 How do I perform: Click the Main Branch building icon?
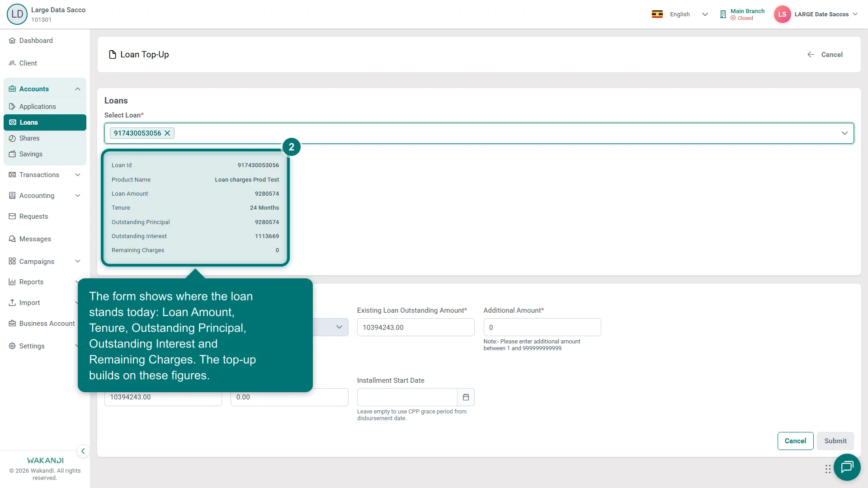click(x=723, y=14)
